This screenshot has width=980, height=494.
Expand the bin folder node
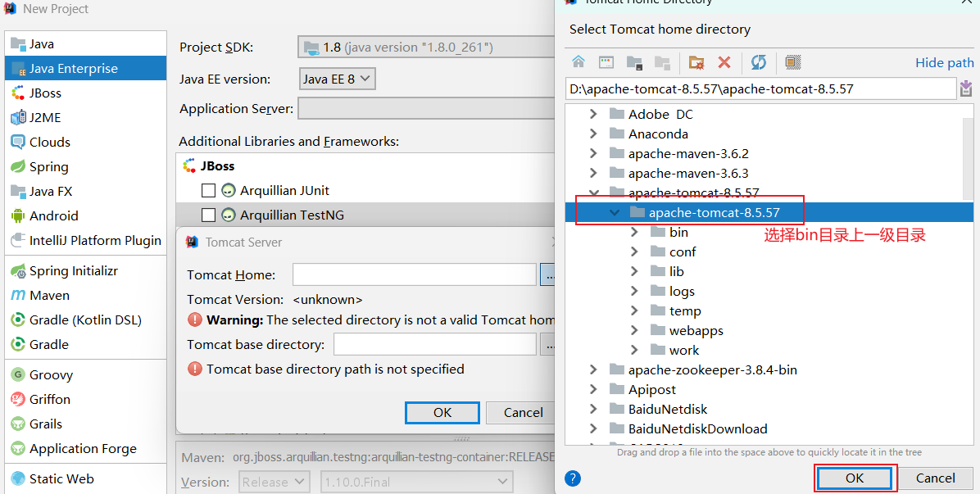point(635,233)
